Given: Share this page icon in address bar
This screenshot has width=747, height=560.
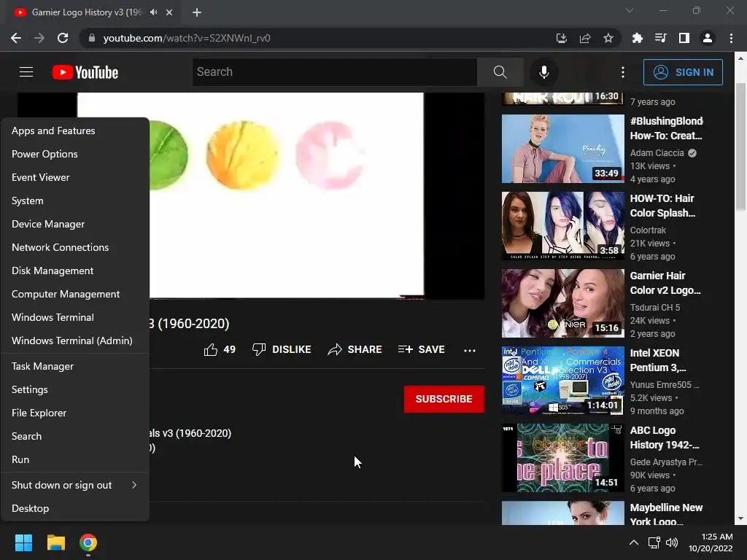Looking at the screenshot, I should coord(584,38).
